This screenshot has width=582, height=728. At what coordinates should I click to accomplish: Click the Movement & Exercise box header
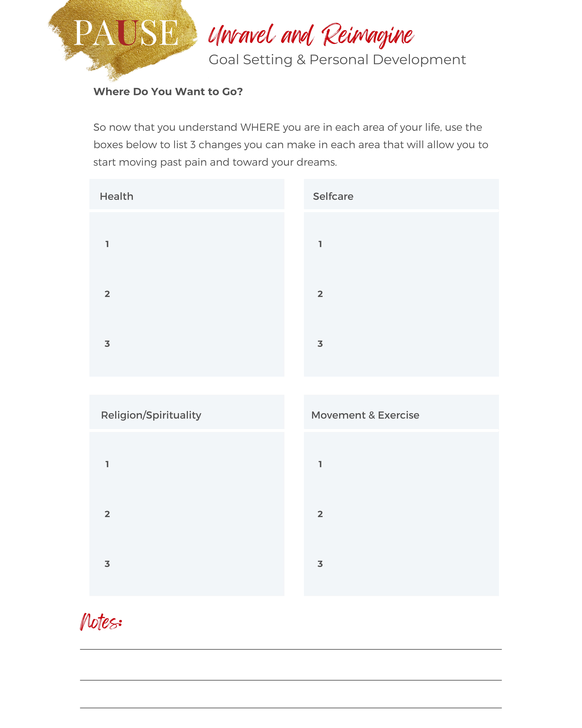401,412
